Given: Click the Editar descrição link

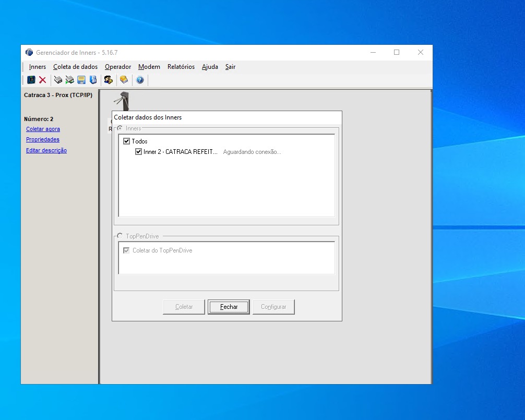Looking at the screenshot, I should [x=46, y=150].
